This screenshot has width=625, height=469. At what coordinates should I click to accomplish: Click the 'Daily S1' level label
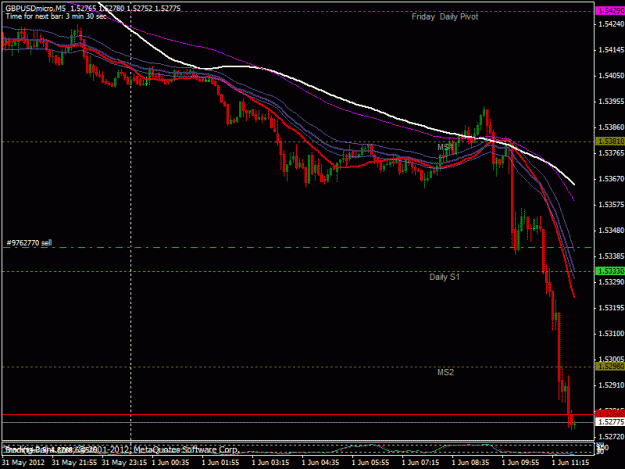[x=444, y=277]
